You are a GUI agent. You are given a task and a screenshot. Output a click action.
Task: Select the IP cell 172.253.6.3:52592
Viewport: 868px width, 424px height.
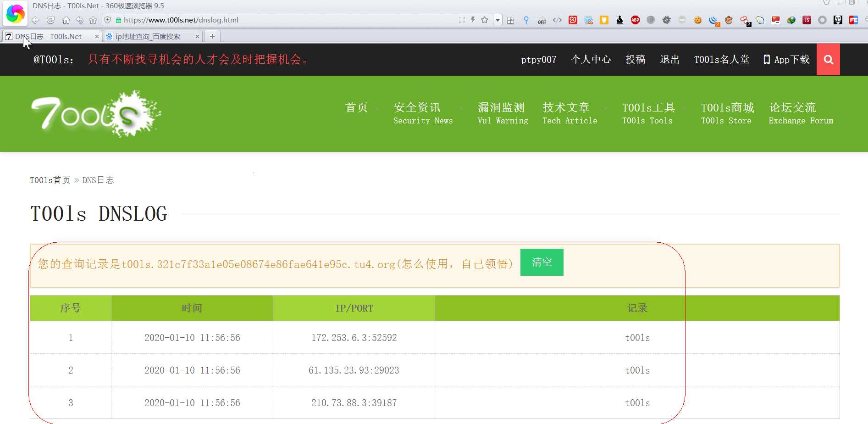[x=354, y=338]
